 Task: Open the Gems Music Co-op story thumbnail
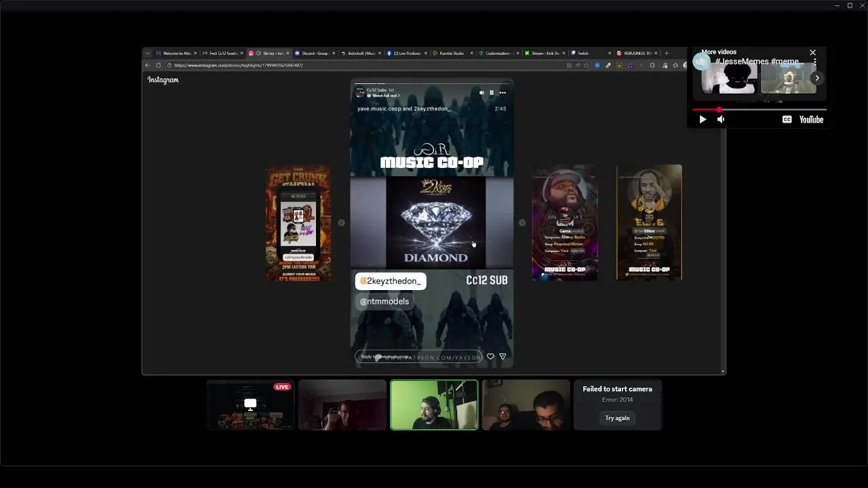pos(565,222)
